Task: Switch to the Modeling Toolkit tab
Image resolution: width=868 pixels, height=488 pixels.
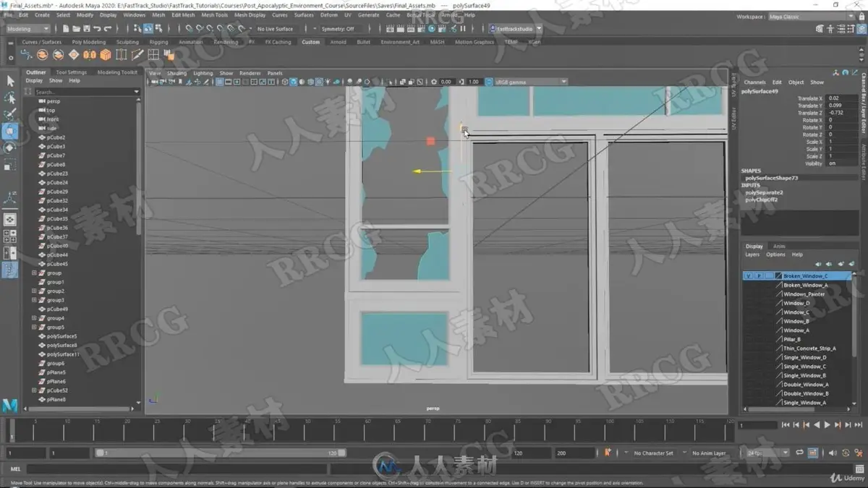Action: (117, 72)
